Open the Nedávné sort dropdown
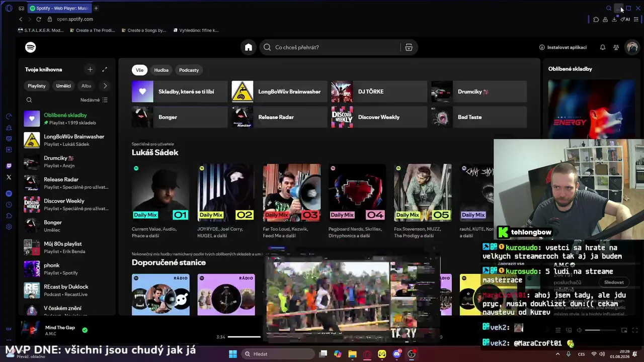Image resolution: width=644 pixels, height=362 pixels. [94, 100]
